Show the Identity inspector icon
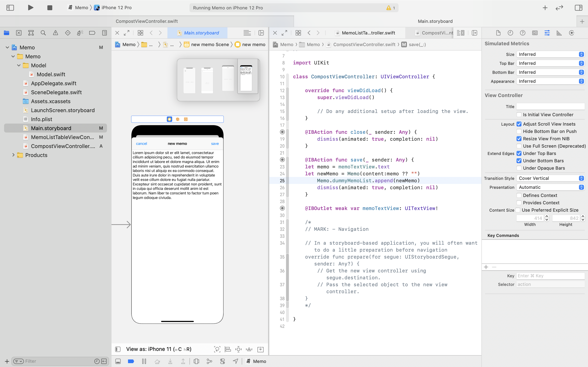 tap(535, 33)
